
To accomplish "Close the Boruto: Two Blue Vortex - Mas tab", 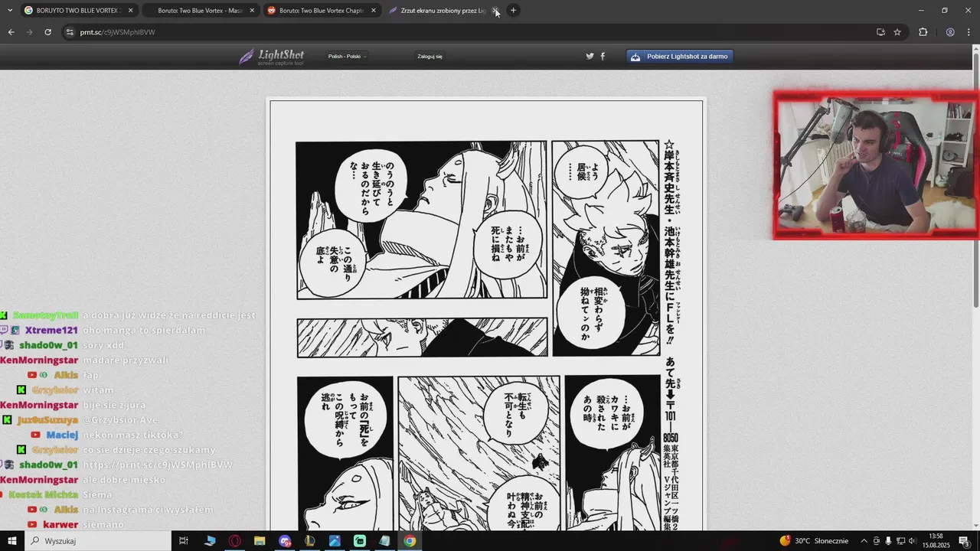I will (252, 11).
